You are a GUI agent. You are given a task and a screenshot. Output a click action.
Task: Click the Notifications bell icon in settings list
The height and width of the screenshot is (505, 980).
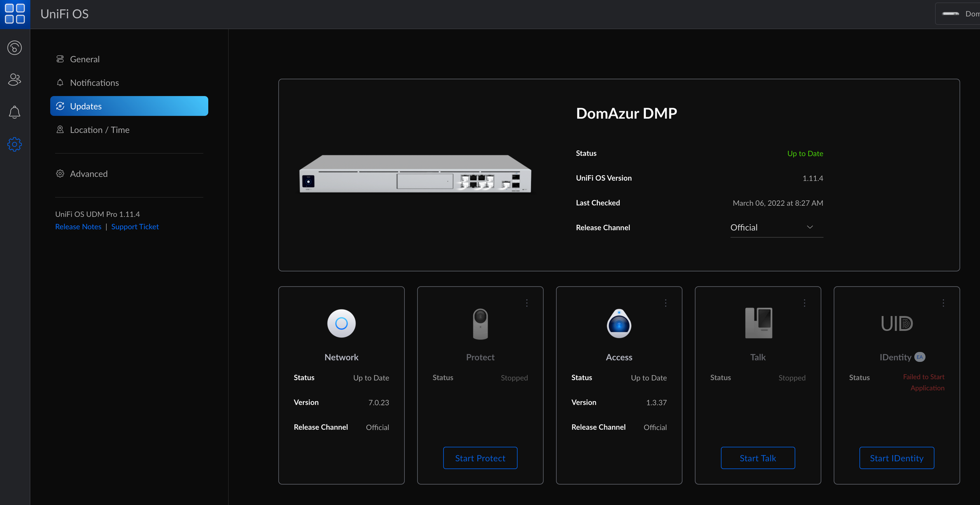click(x=60, y=82)
